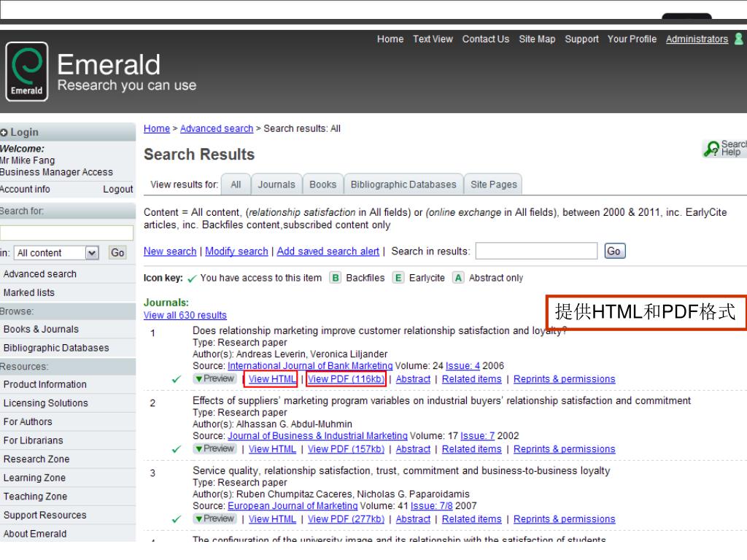Image resolution: width=747 pixels, height=560 pixels.
Task: Click the sidebar search Go button
Action: click(117, 253)
